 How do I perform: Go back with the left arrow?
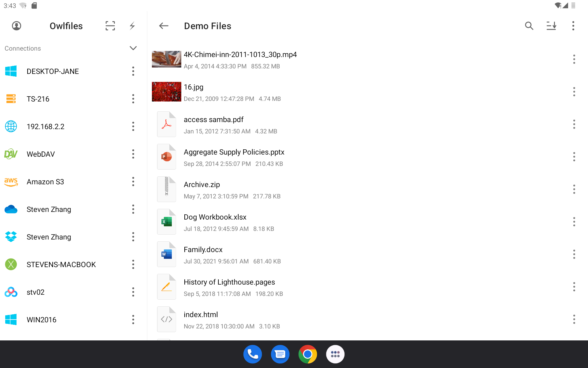pos(164,26)
